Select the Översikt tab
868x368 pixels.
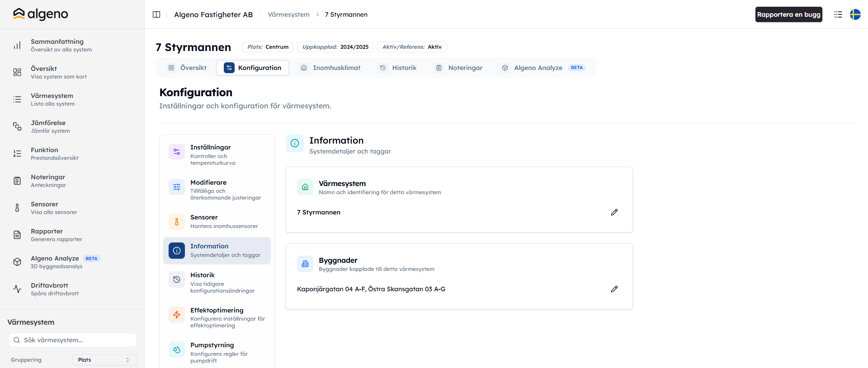point(187,68)
